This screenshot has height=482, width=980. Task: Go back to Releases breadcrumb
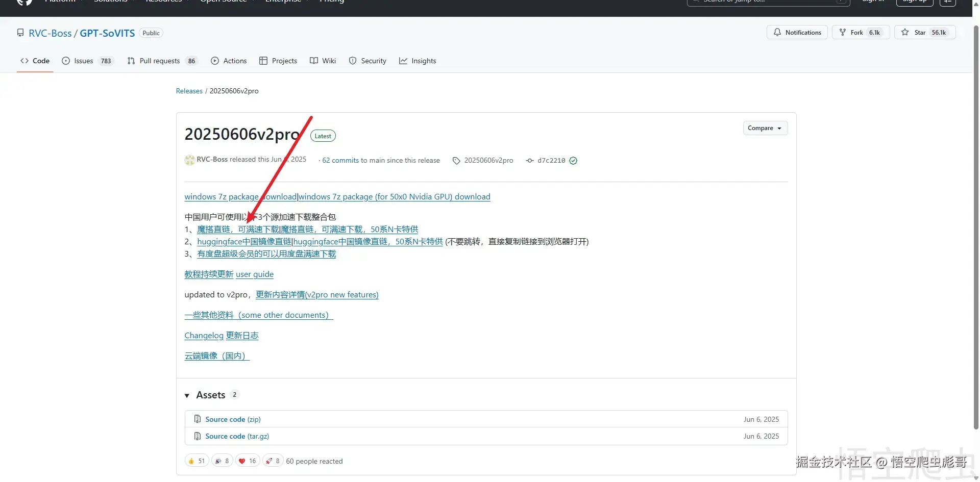point(189,91)
